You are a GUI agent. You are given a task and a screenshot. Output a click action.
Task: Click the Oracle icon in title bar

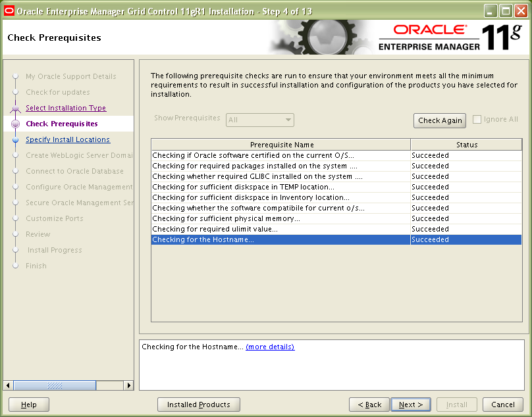[9, 11]
